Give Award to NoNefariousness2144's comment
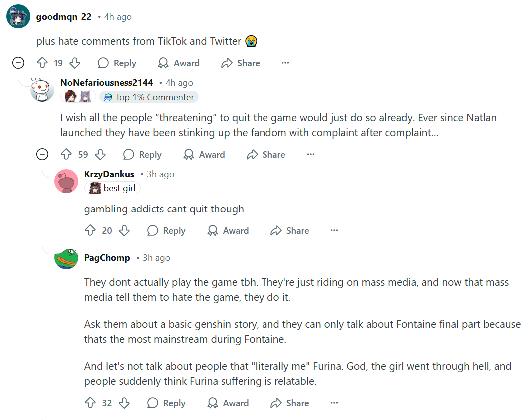The width and height of the screenshot is (531, 420). [x=204, y=155]
